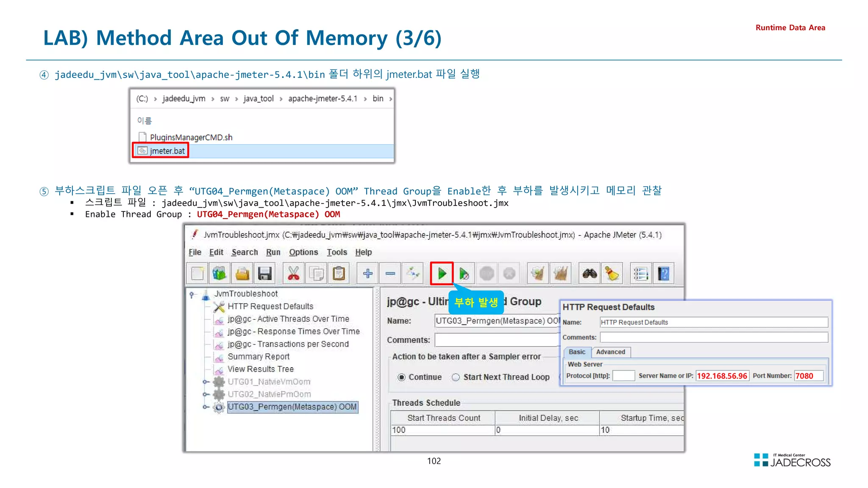868x488 pixels.
Task: Click apache-jmeter-5.4.1 in breadcrumb path
Action: point(323,99)
